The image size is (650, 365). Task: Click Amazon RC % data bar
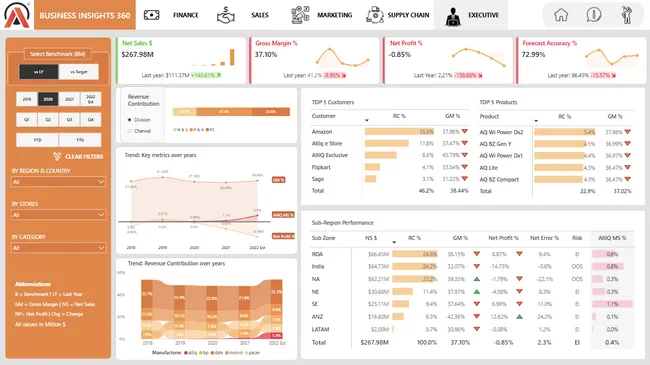click(x=399, y=131)
